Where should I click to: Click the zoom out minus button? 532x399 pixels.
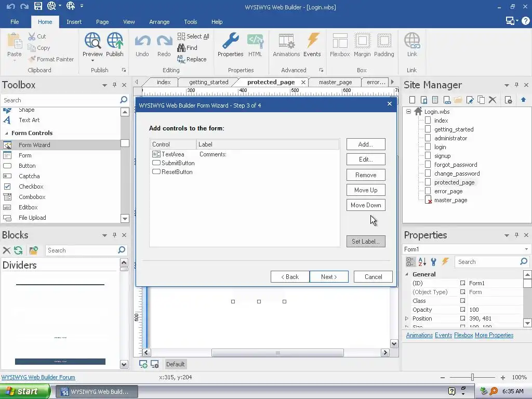coord(443,377)
